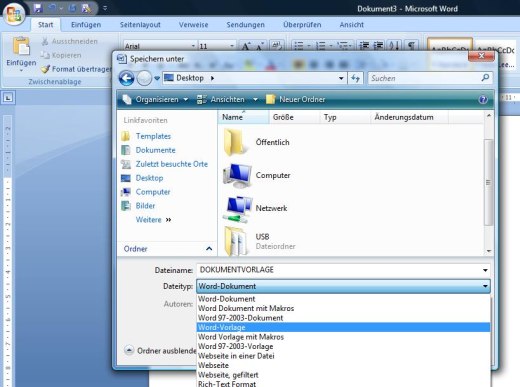
Task: Open the Dateiname dropdown arrow
Action: point(485,270)
